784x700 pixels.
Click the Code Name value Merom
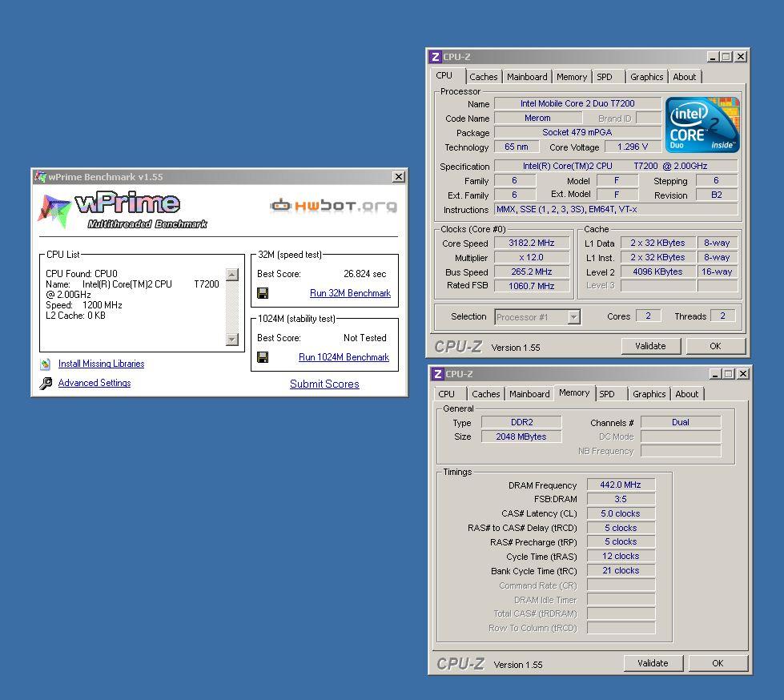538,118
